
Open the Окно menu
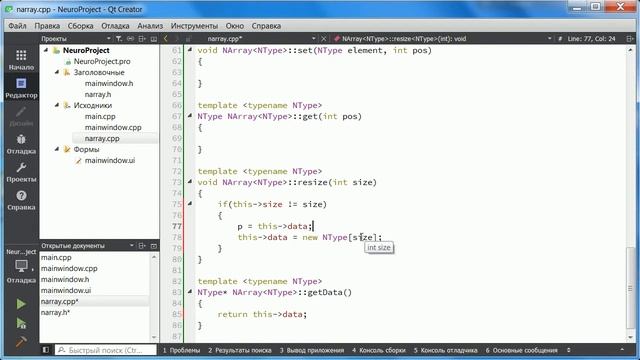click(235, 26)
